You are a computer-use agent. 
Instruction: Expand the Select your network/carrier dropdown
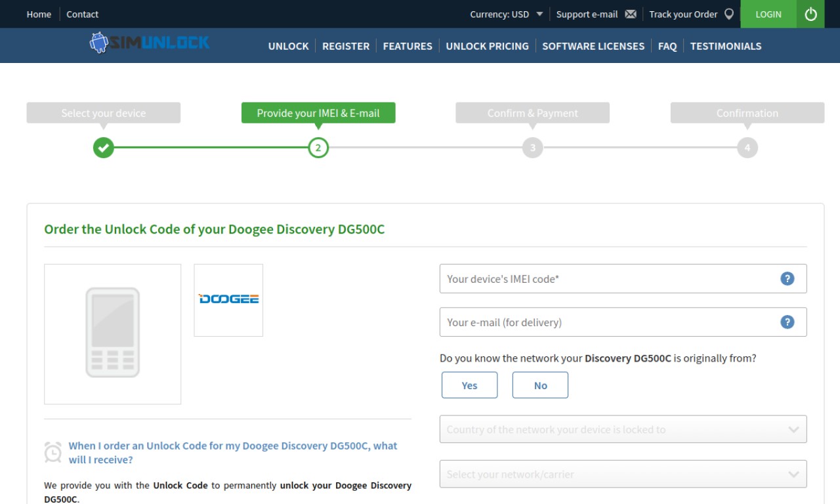[x=623, y=474]
